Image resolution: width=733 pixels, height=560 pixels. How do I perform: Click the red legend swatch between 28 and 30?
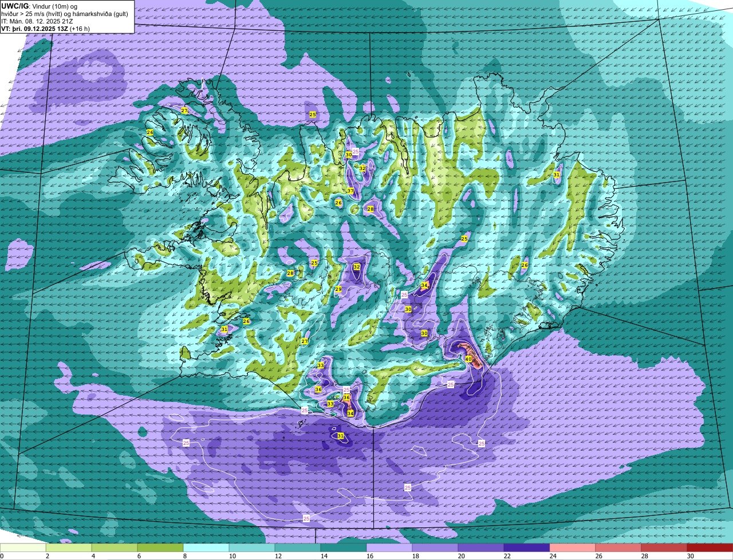pyautogui.click(x=664, y=548)
